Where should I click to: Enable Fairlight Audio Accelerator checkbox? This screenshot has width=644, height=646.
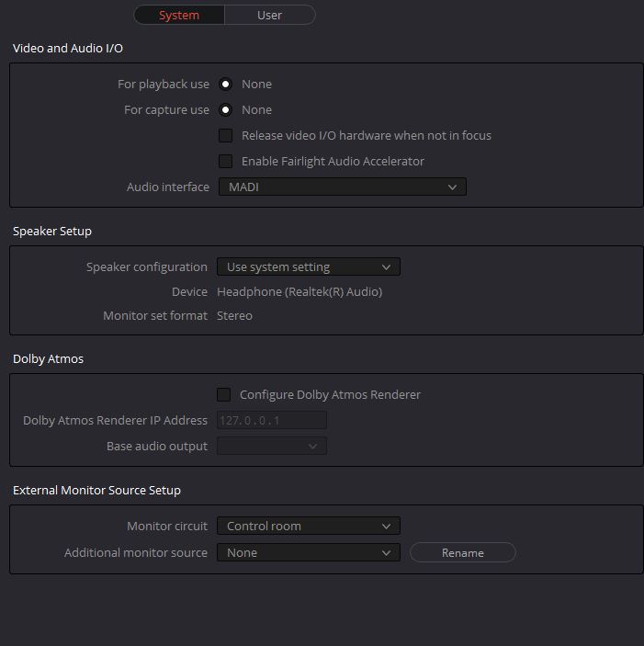click(225, 161)
